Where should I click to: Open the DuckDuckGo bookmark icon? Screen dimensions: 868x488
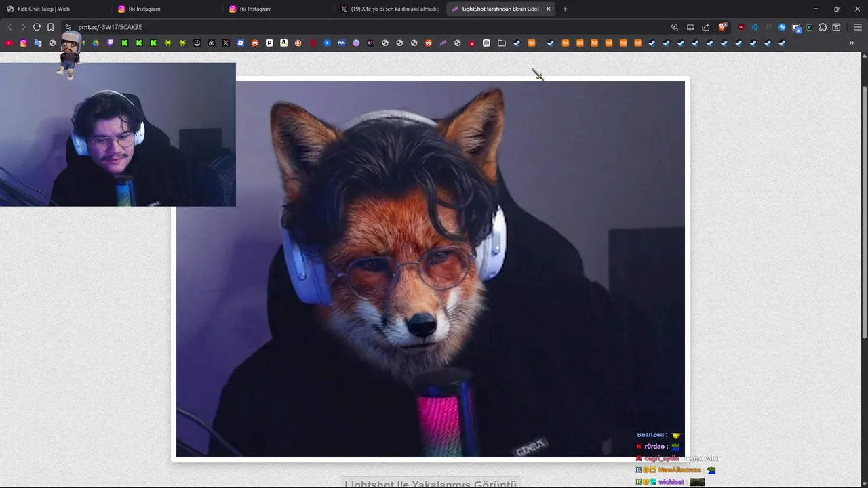pyautogui.click(x=298, y=43)
